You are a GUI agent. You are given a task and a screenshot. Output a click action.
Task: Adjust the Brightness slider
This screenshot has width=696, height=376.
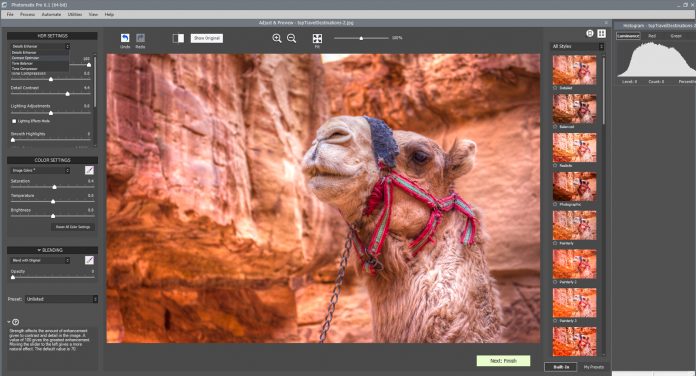point(53,216)
